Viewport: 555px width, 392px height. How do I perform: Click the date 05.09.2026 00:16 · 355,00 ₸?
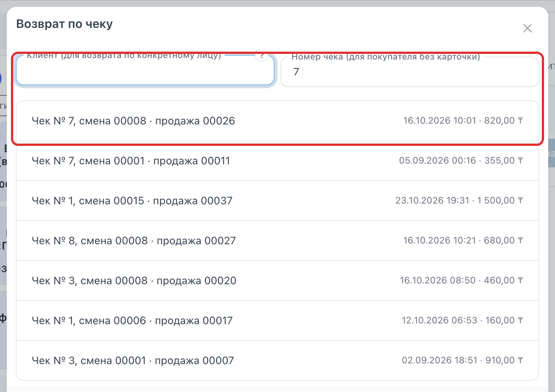[461, 161]
